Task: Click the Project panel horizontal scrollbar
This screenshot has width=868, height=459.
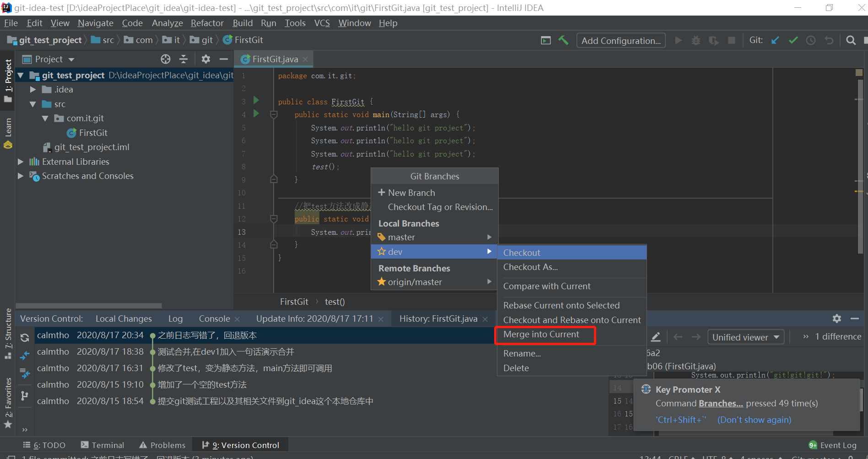Action: point(89,306)
